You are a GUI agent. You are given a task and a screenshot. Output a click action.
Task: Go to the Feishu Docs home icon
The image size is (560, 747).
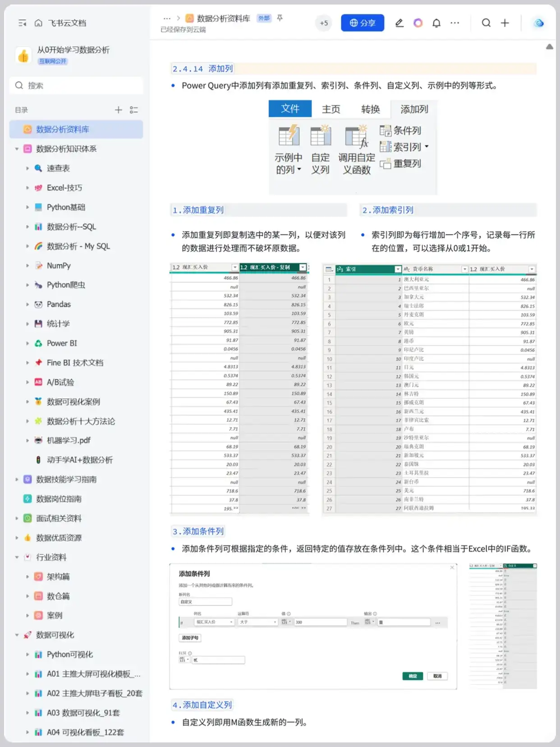[x=38, y=23]
